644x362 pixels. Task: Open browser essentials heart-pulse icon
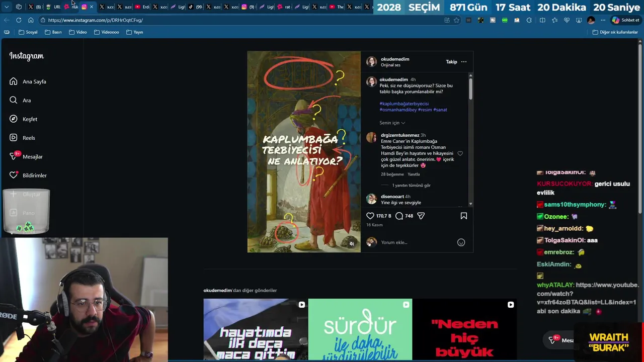pos(567,20)
